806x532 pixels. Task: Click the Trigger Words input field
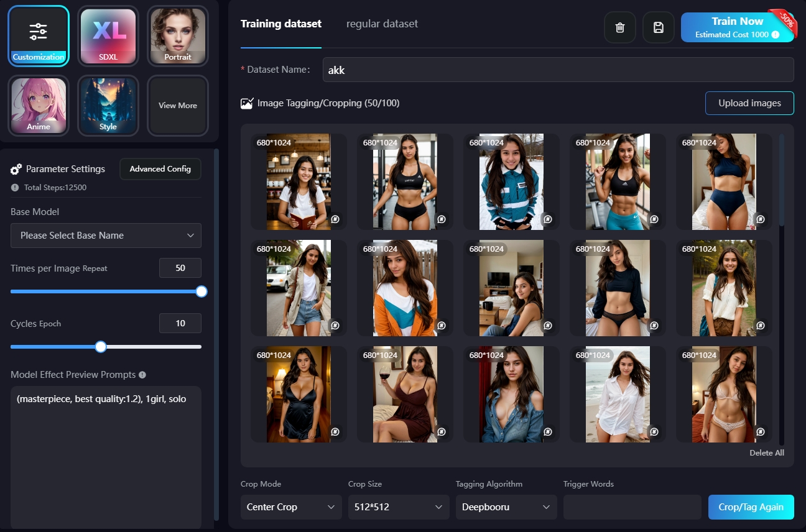pos(632,507)
